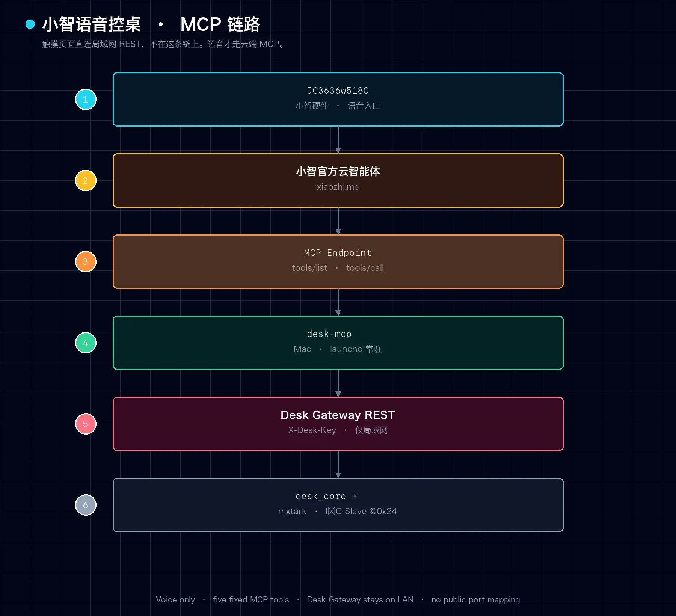This screenshot has width=676, height=616.
Task: Click the '小智硬件 · 语音入口' caption
Action: coord(338,106)
